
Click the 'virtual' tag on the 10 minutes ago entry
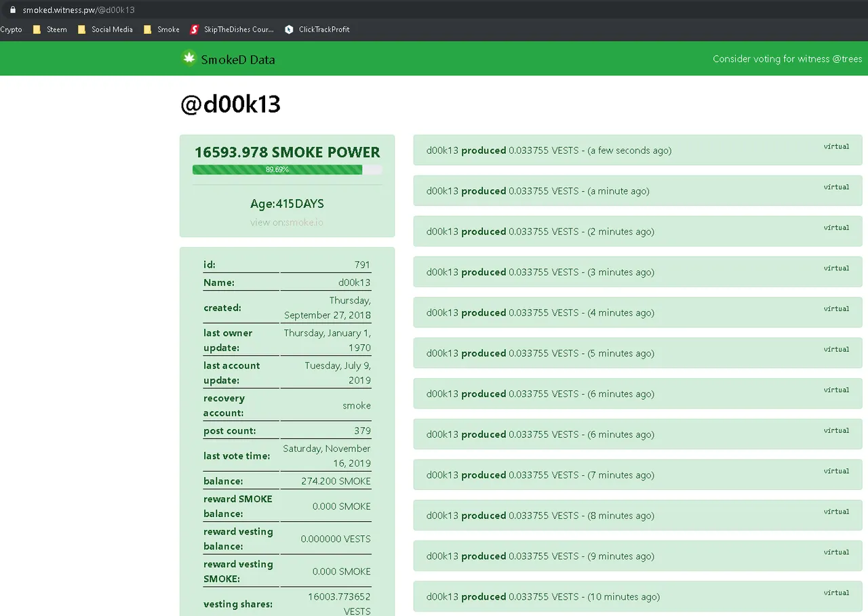[x=836, y=593]
